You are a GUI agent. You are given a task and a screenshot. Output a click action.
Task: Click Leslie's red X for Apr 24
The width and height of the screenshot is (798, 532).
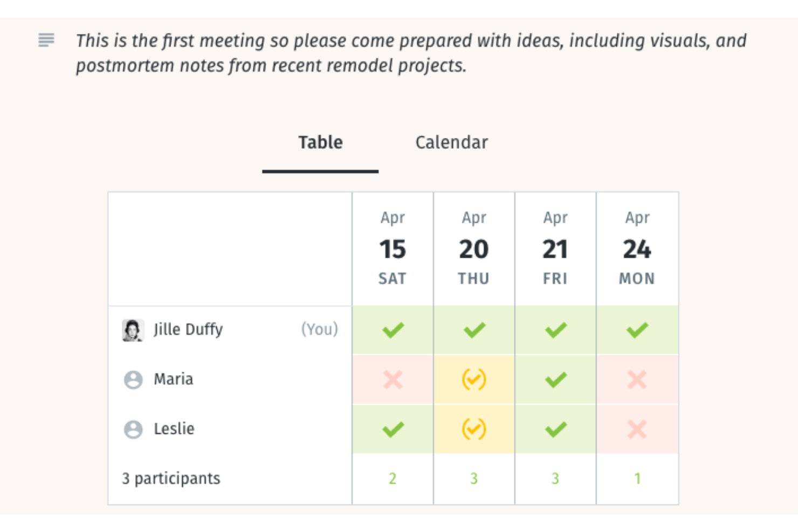click(637, 430)
